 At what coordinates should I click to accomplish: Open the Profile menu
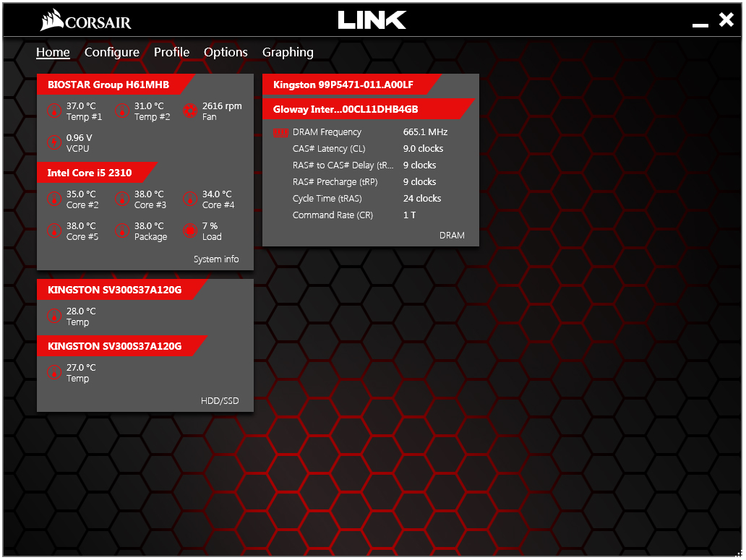(x=171, y=52)
